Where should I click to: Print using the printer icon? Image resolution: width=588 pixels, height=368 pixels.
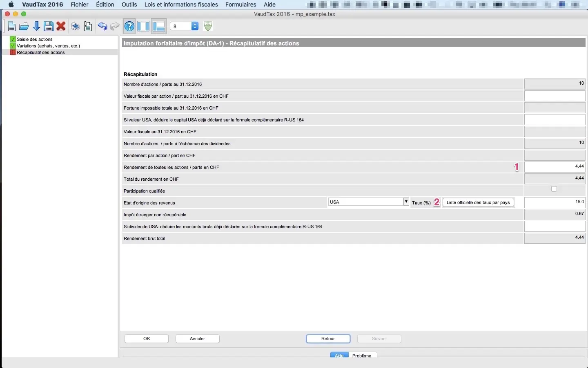pyautogui.click(x=76, y=27)
